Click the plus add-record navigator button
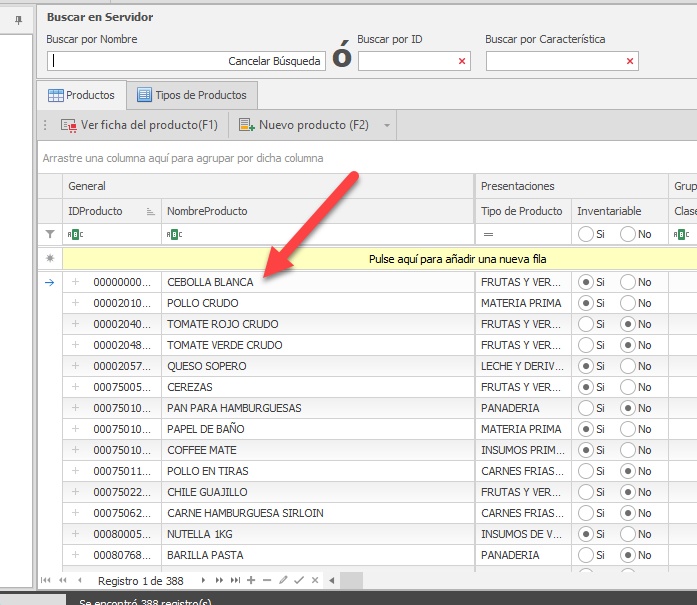The width and height of the screenshot is (697, 605). 251,580
